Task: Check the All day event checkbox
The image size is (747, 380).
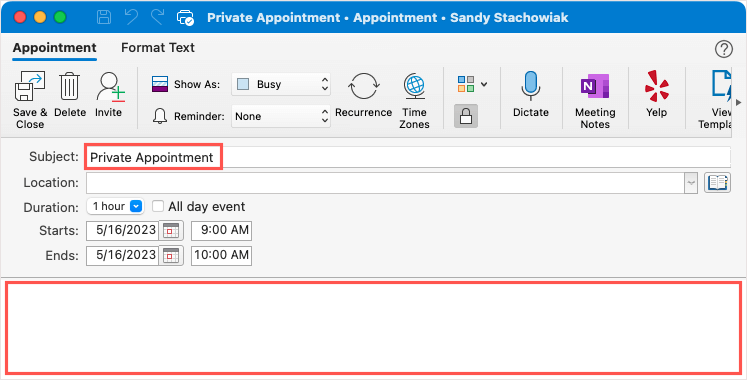Action: (158, 206)
